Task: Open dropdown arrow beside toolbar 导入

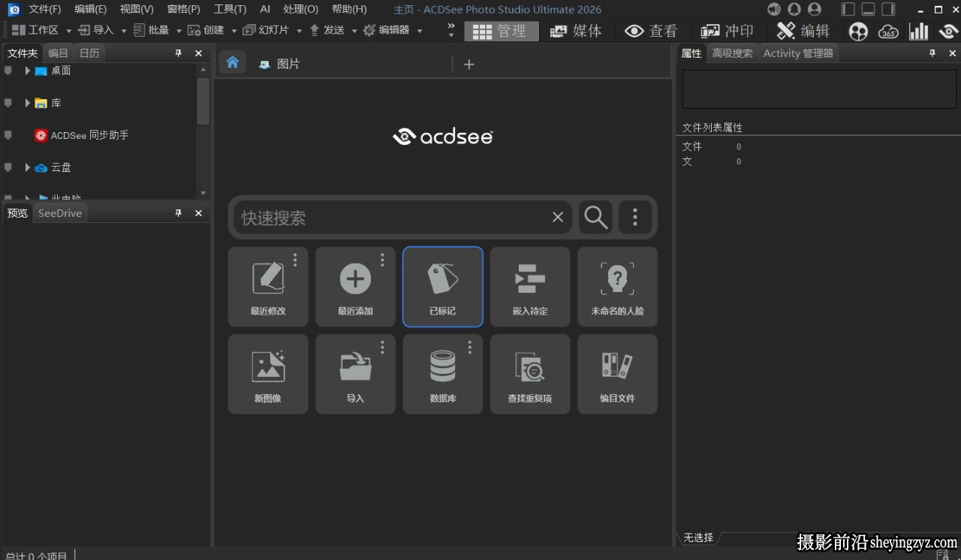Action: tap(124, 31)
